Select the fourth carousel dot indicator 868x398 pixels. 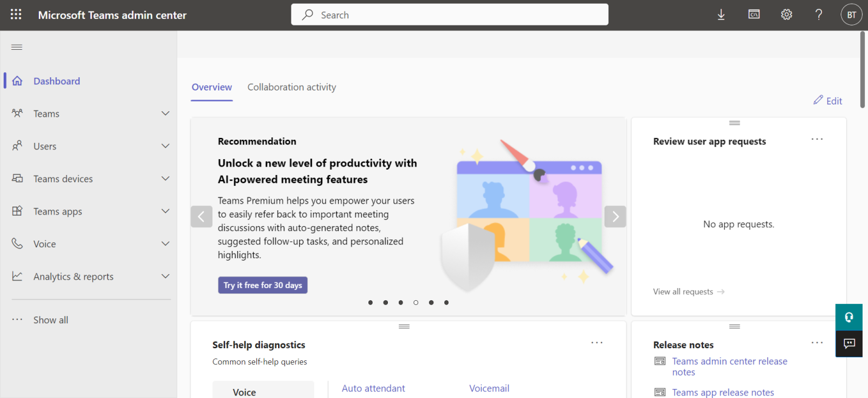click(416, 302)
